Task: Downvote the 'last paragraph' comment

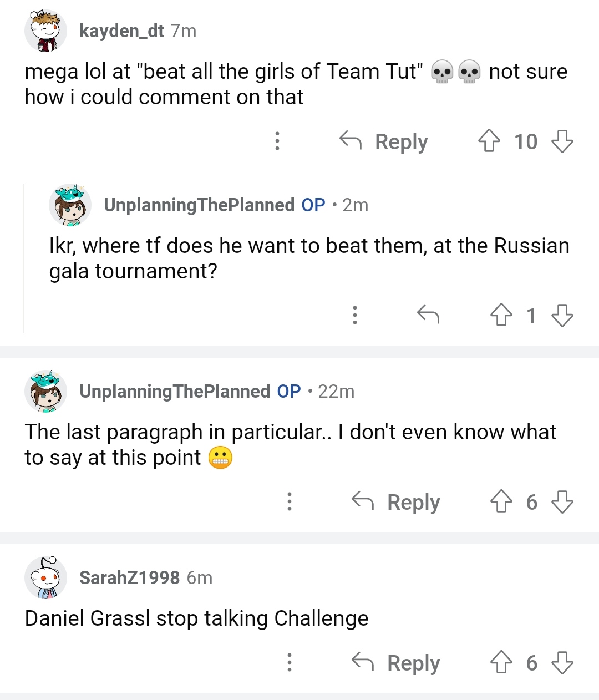Action: [x=562, y=502]
